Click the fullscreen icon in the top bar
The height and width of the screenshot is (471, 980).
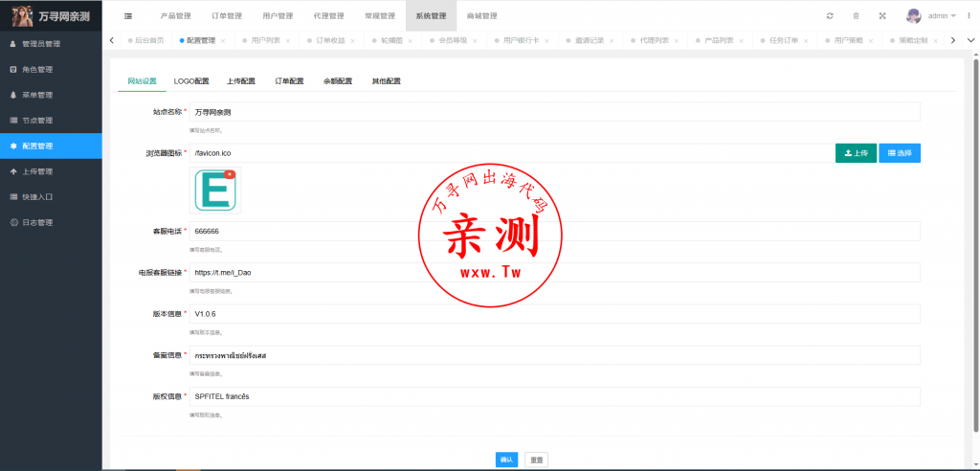click(882, 15)
